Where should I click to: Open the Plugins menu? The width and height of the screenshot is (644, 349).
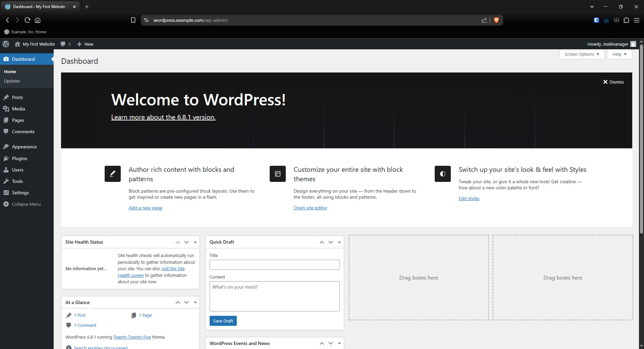(x=19, y=158)
